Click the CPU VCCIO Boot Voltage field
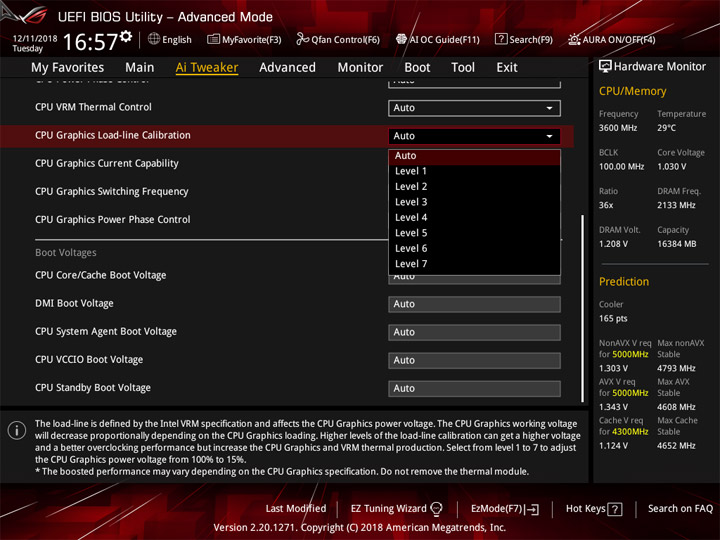 [x=474, y=360]
